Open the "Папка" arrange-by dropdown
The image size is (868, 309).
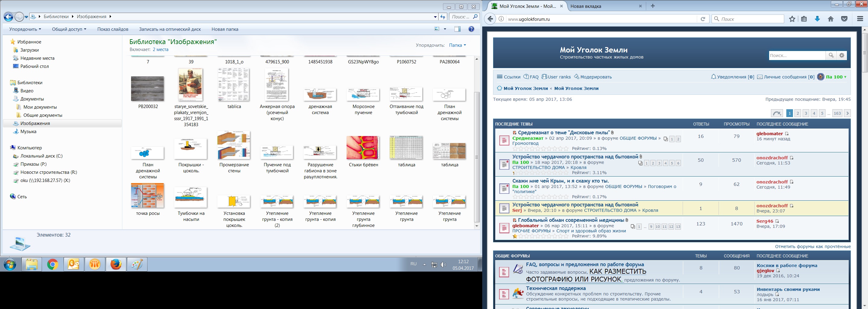[457, 45]
